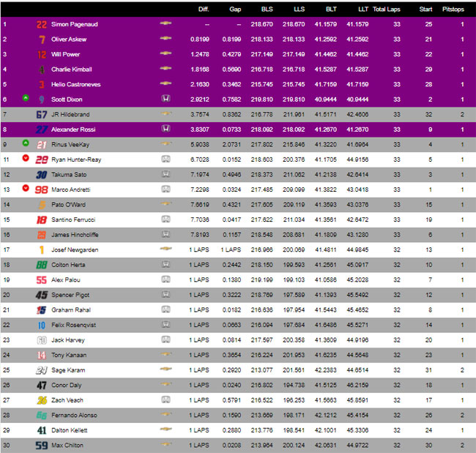The image size is (476, 453).
Task: Click Alexander Rossi's car number 27 icon
Action: click(42, 130)
